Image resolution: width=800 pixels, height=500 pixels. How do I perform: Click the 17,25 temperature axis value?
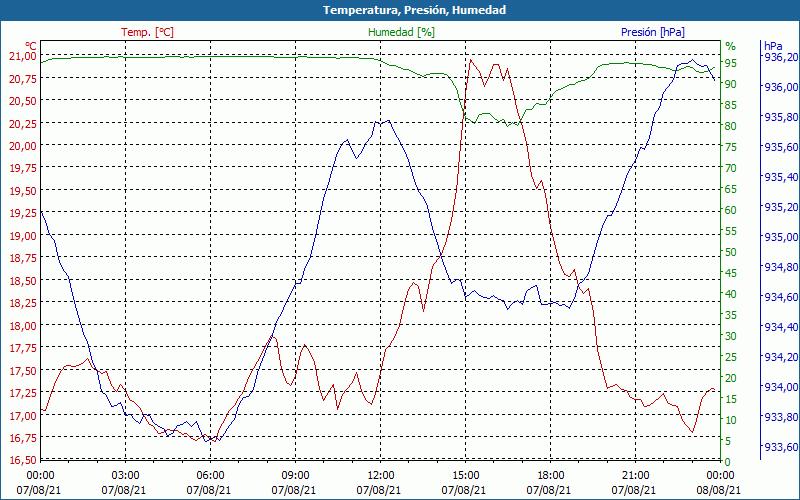pyautogui.click(x=23, y=392)
